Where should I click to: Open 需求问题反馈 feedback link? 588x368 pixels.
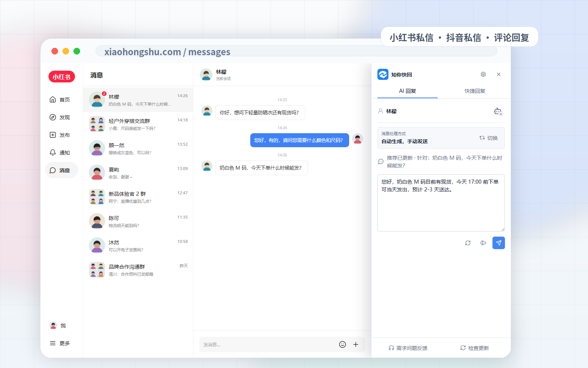tap(408, 348)
